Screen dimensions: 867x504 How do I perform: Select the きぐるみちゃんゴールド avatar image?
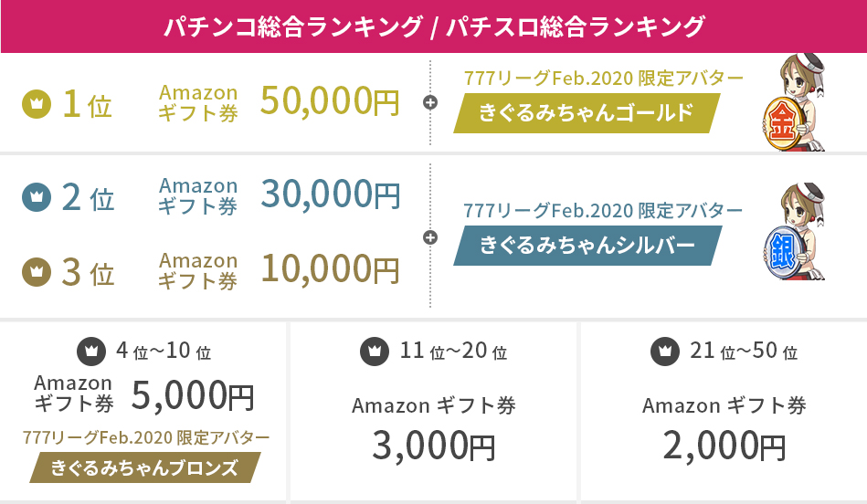point(793,103)
